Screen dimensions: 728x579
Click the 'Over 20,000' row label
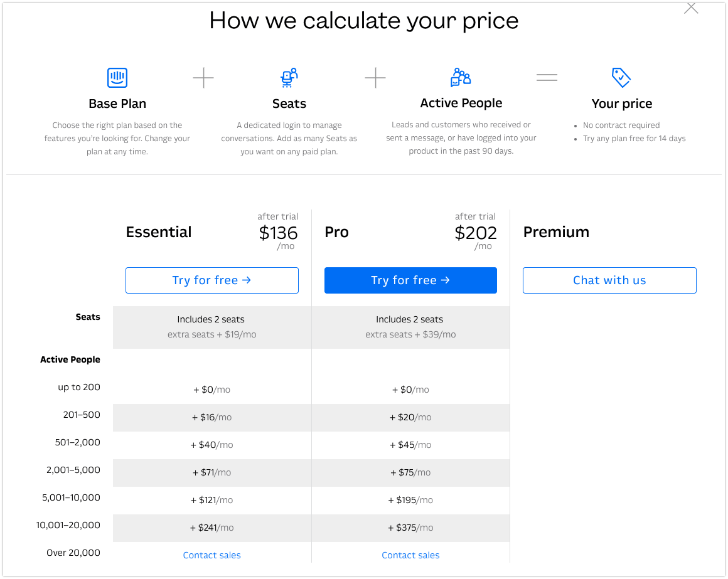[73, 553]
